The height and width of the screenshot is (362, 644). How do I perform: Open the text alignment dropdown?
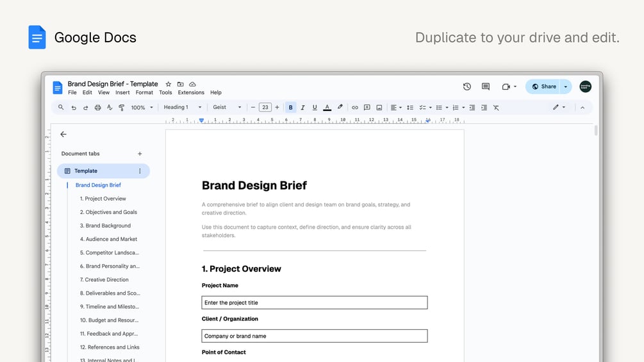point(396,108)
